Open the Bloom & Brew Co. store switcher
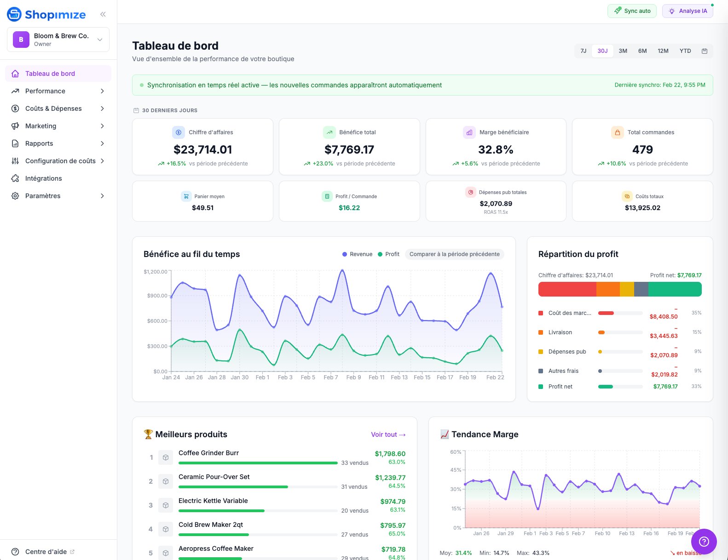728x560 pixels. coord(58,40)
